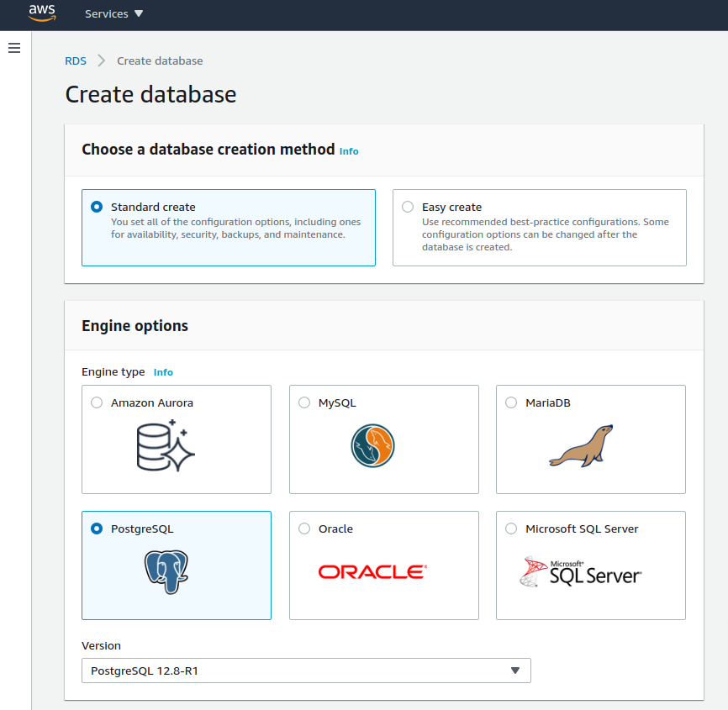The width and height of the screenshot is (728, 710).
Task: Click the Version label
Action: pos(101,645)
